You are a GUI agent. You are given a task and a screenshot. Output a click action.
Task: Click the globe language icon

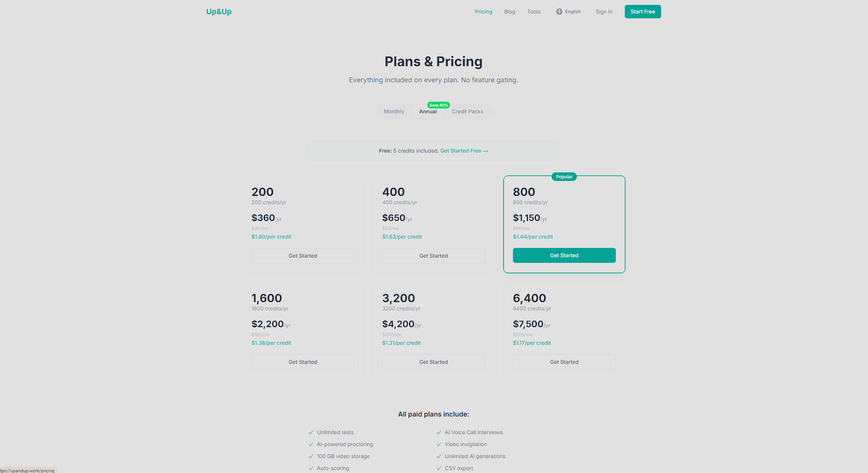559,12
